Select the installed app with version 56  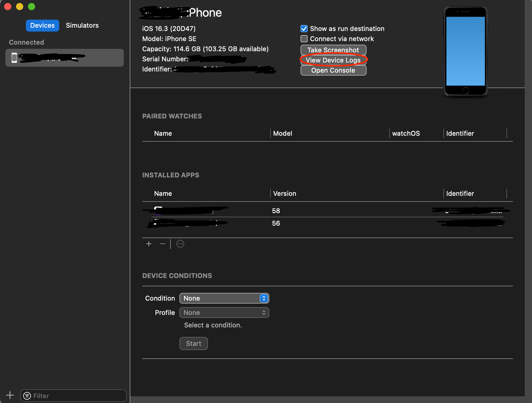327,223
